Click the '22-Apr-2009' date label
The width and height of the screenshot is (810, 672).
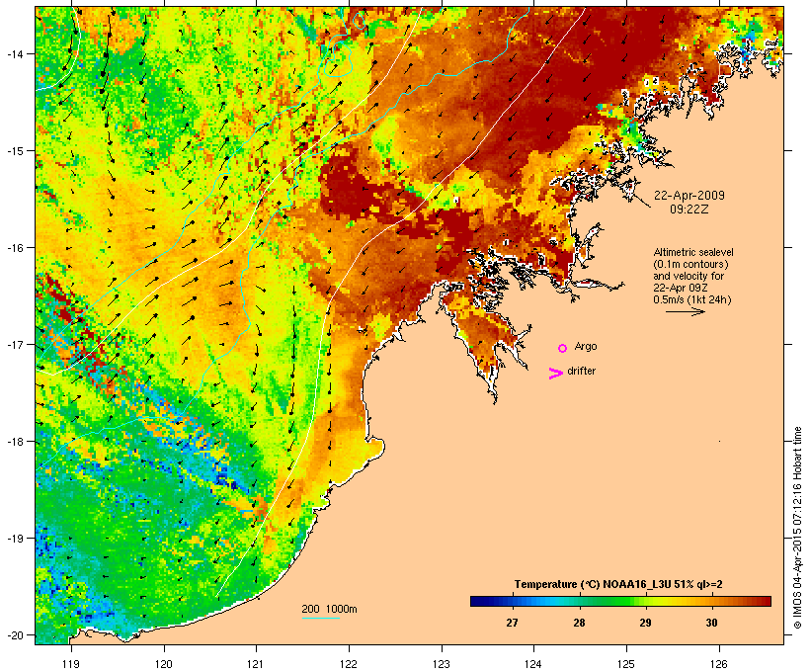[689, 196]
